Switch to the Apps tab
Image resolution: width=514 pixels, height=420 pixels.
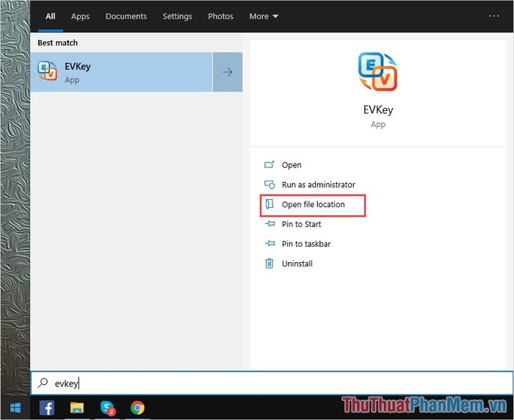pos(80,16)
